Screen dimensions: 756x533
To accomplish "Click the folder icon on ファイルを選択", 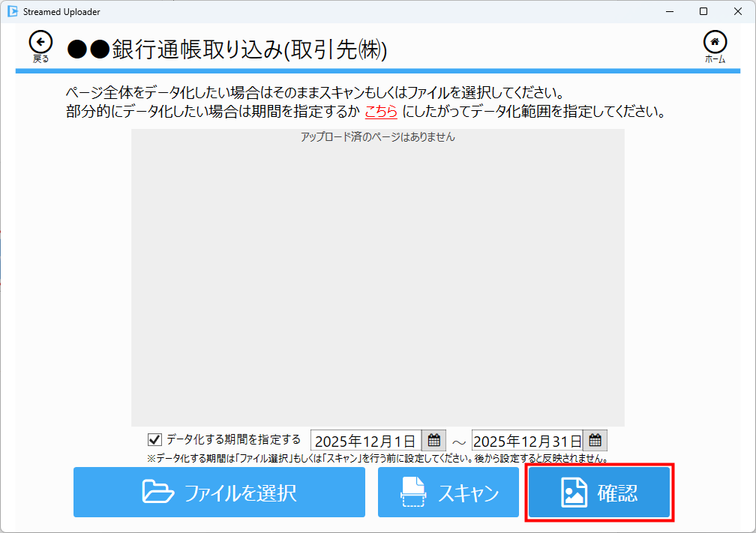I will pos(158,493).
